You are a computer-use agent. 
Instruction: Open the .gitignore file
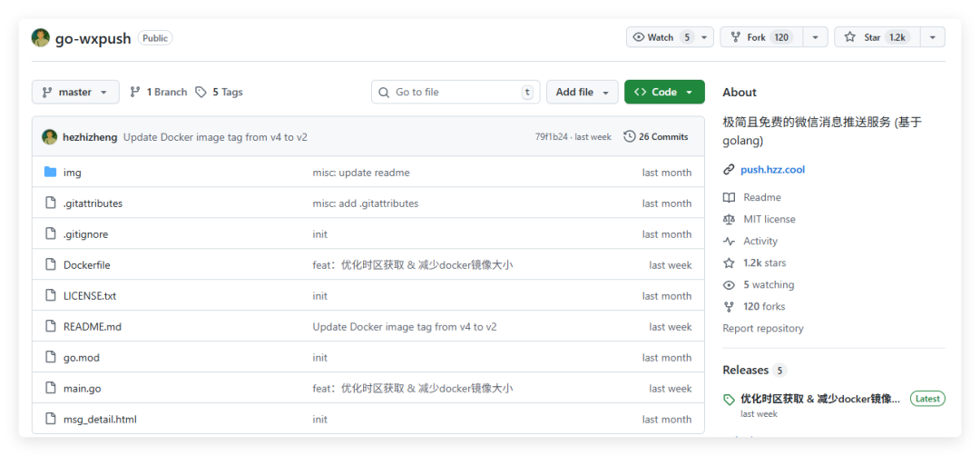(85, 234)
